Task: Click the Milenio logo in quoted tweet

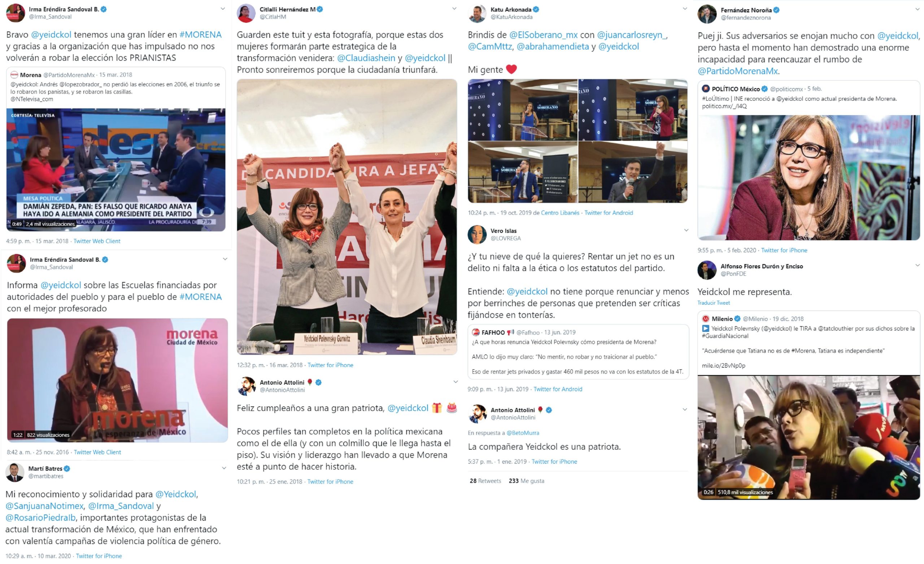Action: (x=706, y=319)
